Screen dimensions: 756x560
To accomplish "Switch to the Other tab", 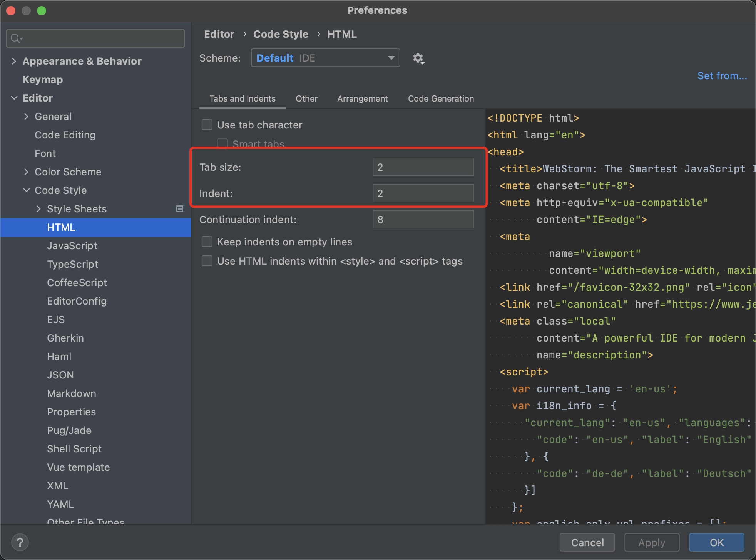I will [x=306, y=98].
